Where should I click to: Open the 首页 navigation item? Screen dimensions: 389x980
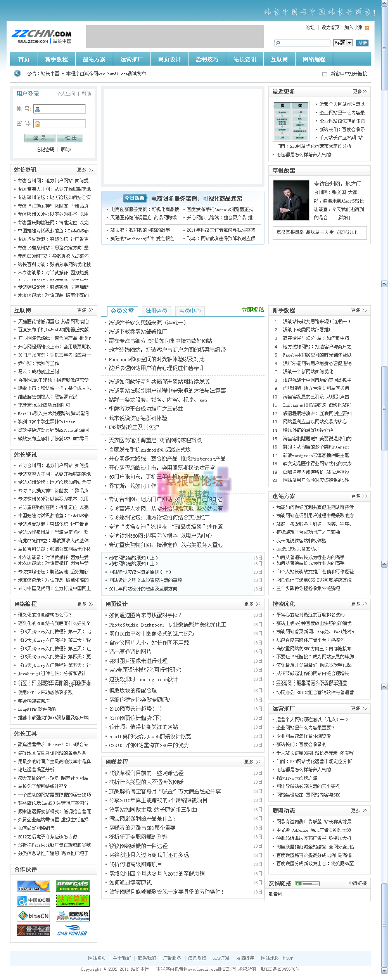click(x=24, y=59)
